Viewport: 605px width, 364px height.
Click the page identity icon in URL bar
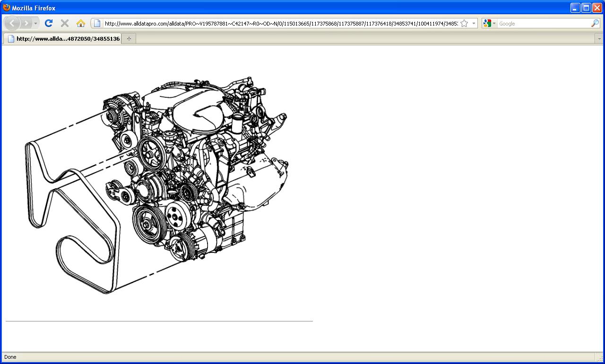coord(97,23)
